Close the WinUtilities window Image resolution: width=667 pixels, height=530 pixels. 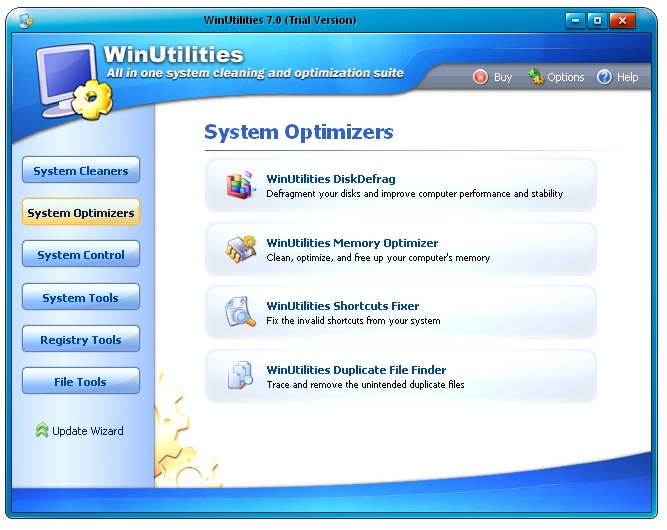[622, 20]
